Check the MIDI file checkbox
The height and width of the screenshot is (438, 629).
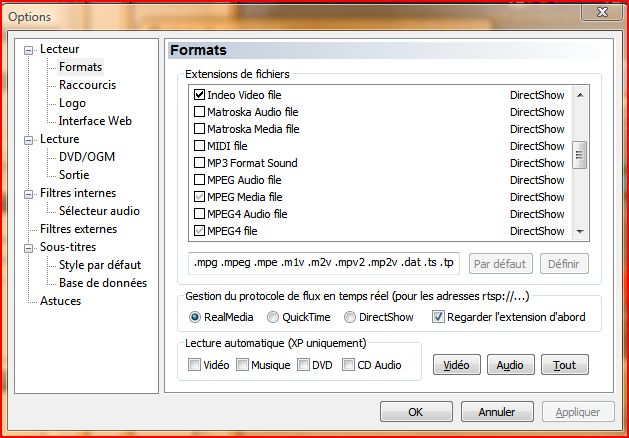[199, 146]
